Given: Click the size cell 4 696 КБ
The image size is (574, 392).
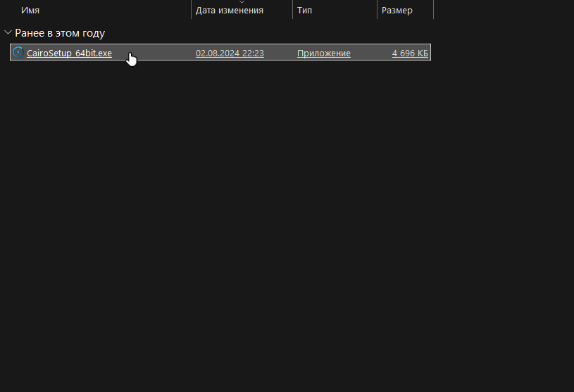Looking at the screenshot, I should tap(410, 53).
